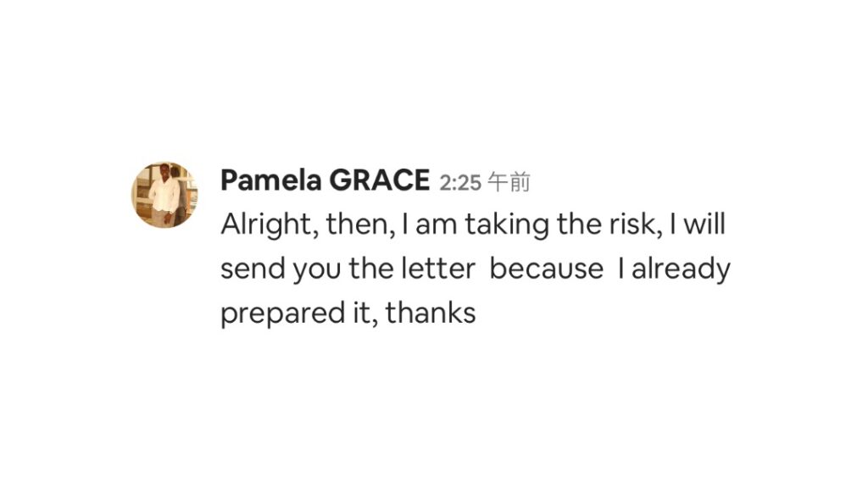Click the first name "Pamela" in header
The width and height of the screenshot is (868, 488).
coord(270,180)
